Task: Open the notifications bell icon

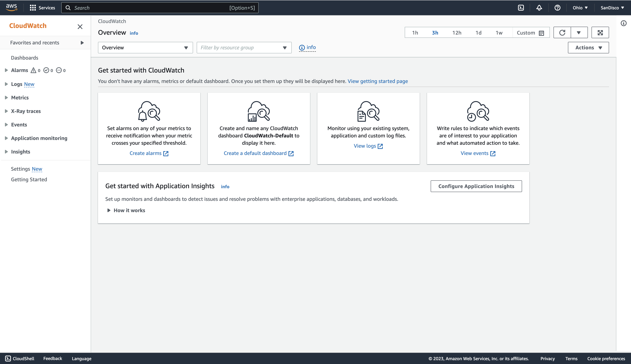Action: click(539, 8)
